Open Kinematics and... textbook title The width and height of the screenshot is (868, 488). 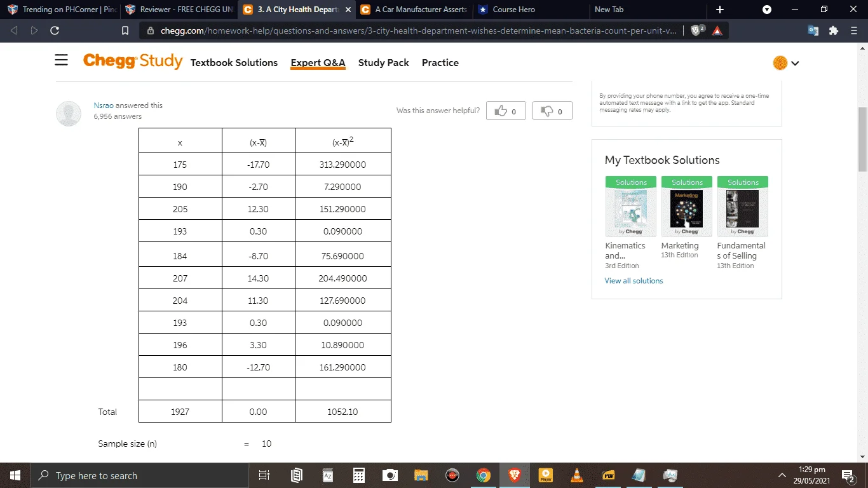click(625, 250)
